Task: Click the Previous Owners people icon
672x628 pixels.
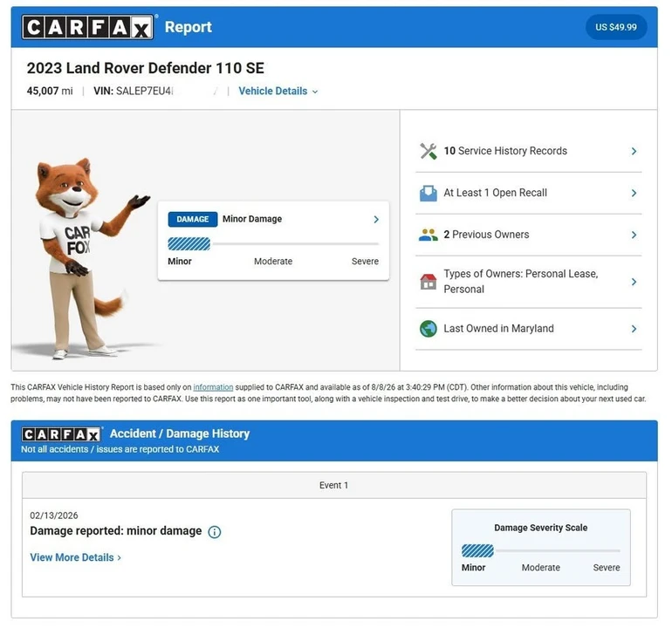Action: coord(428,235)
